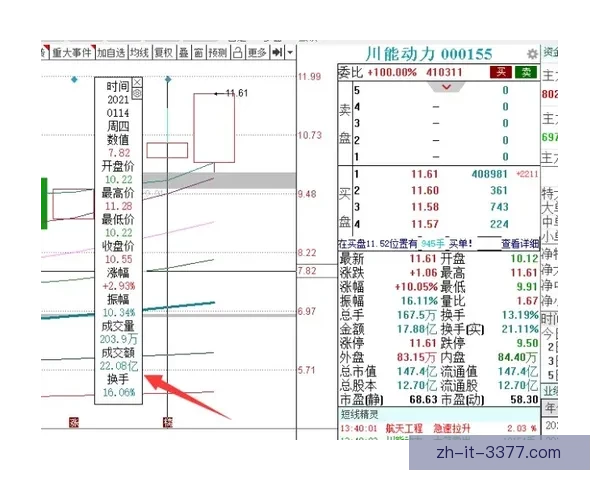600x480 pixels.
Task: Click the 11.99 price axis label
Action: pyautogui.click(x=309, y=77)
